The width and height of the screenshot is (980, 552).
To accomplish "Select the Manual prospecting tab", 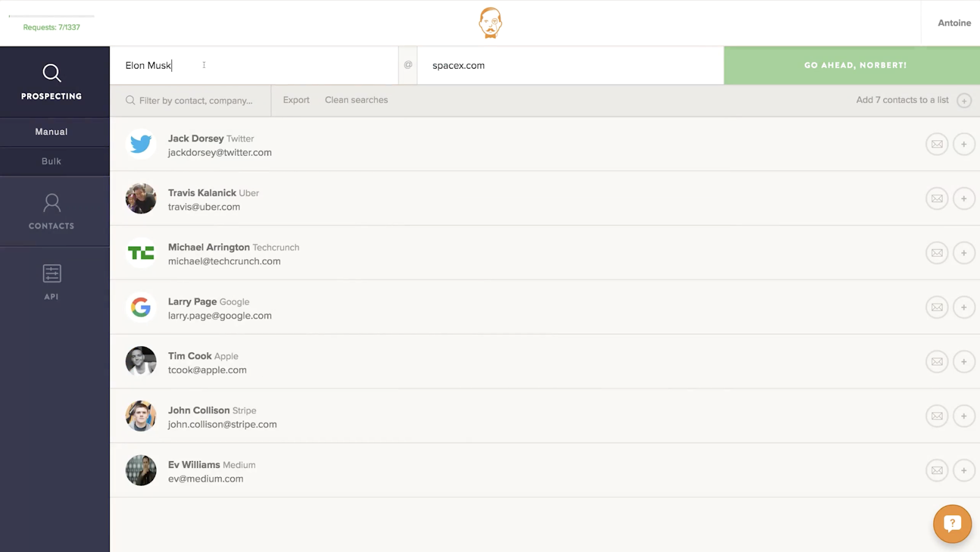I will click(51, 132).
